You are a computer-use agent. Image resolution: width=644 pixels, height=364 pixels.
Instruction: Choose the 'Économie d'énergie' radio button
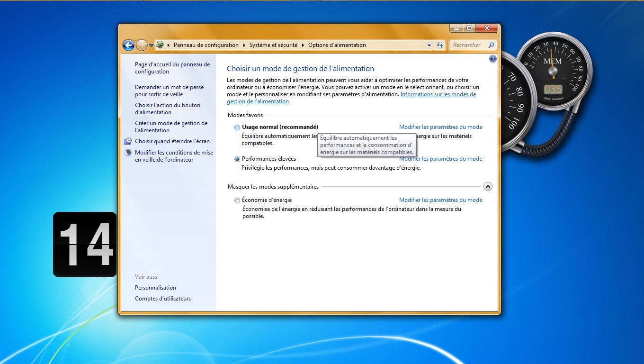[237, 200]
